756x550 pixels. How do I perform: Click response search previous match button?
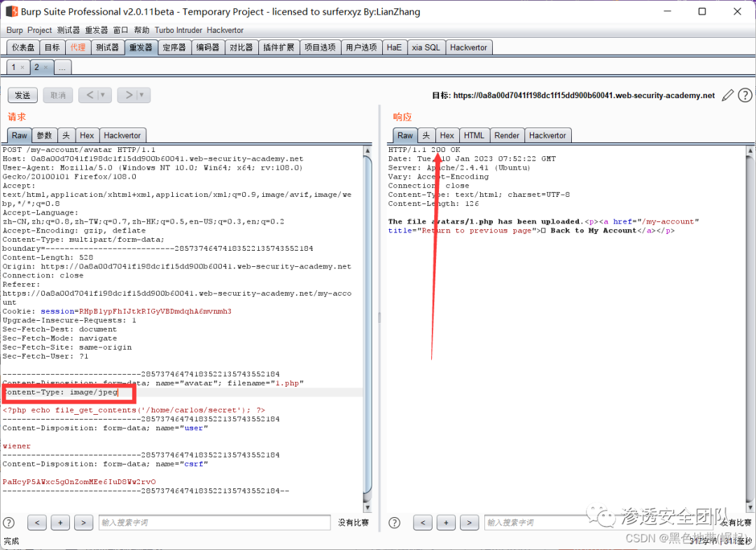(x=423, y=523)
